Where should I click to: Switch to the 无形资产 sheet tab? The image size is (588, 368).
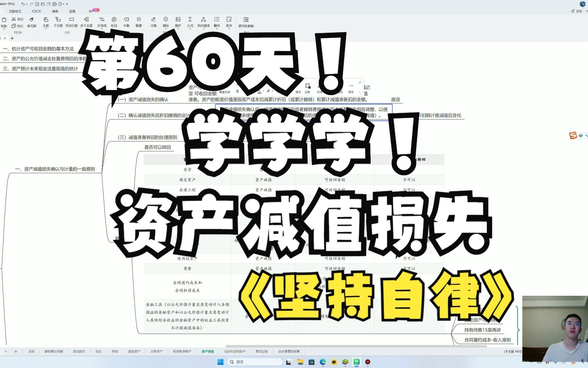tap(157, 351)
